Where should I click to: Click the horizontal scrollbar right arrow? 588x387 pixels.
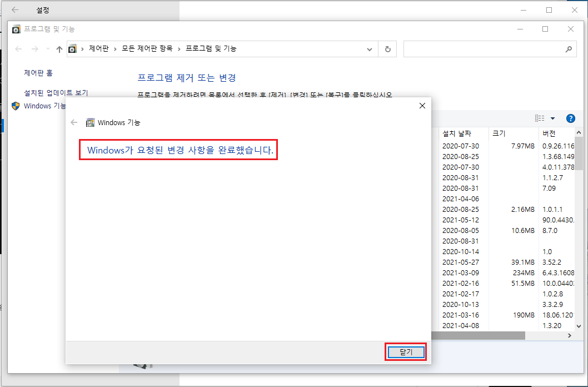[x=570, y=336]
